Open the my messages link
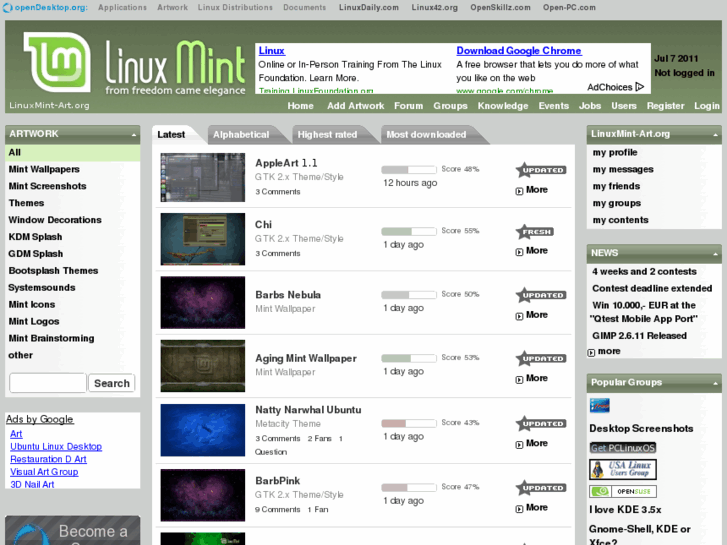Viewport: 727px width, 545px height. pos(623,169)
